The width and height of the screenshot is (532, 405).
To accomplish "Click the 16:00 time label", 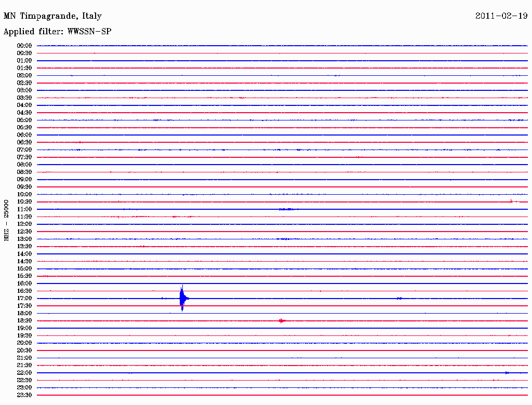I will 24,283.
